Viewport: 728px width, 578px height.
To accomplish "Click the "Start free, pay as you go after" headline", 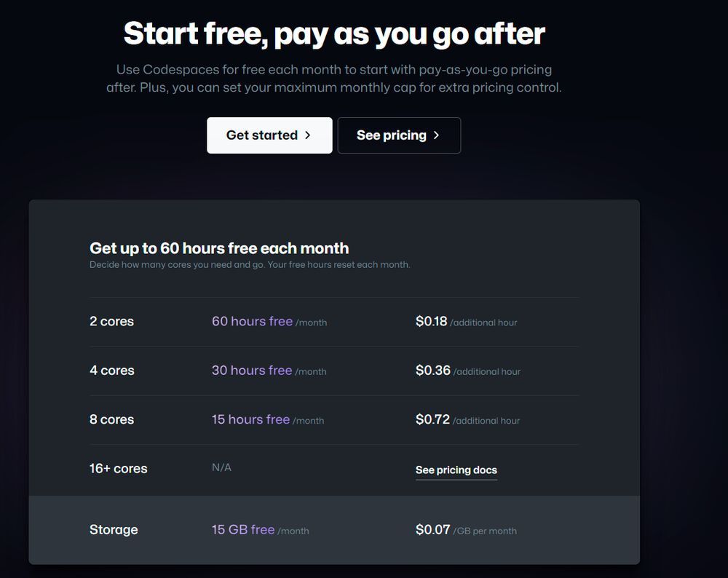I will point(334,34).
